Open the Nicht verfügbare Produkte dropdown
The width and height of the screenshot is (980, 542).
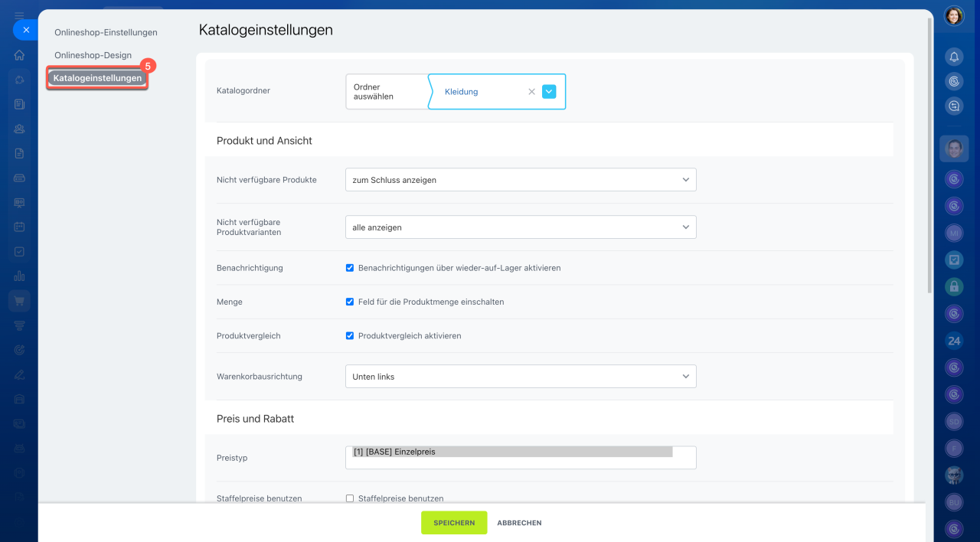click(521, 180)
